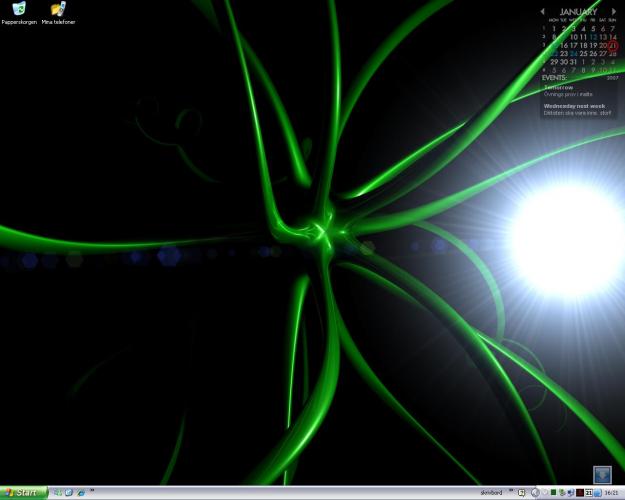The height and width of the screenshot is (500, 625).
Task: Select the circled date 21 in calendar
Action: tap(613, 45)
